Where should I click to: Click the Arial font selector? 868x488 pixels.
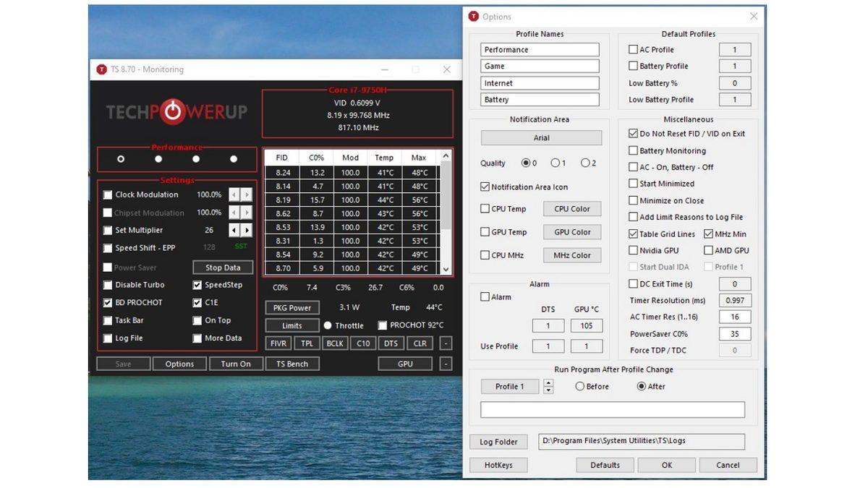tap(540, 137)
